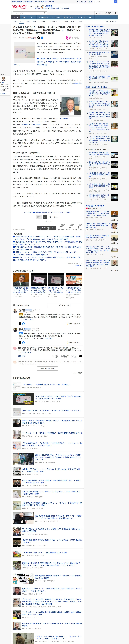This screenshot has width=129, height=644.
Task: Share 門倉貴史's comment on Facebook
Action: pos(23,324)
